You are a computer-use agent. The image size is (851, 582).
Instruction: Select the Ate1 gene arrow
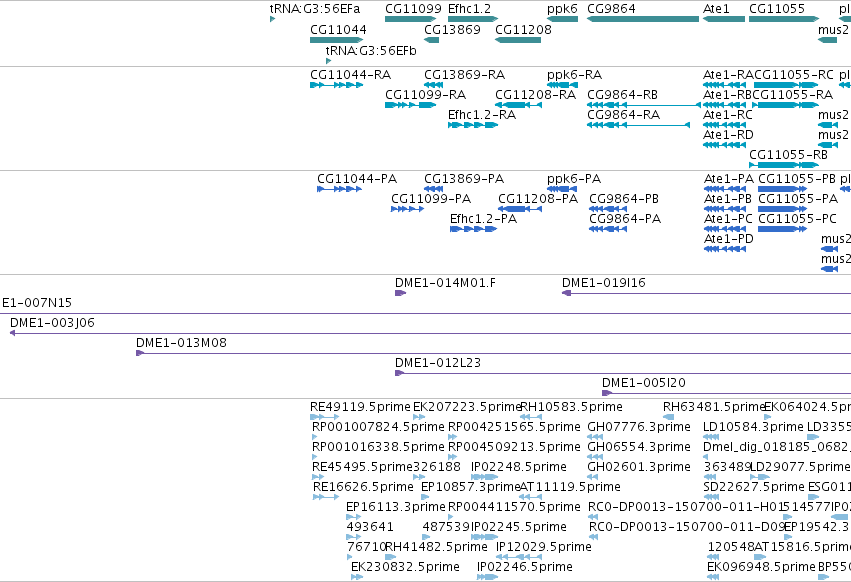tap(724, 19)
